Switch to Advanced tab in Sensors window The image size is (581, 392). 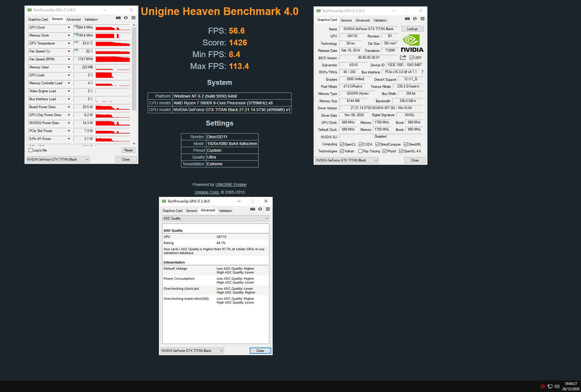coord(73,19)
